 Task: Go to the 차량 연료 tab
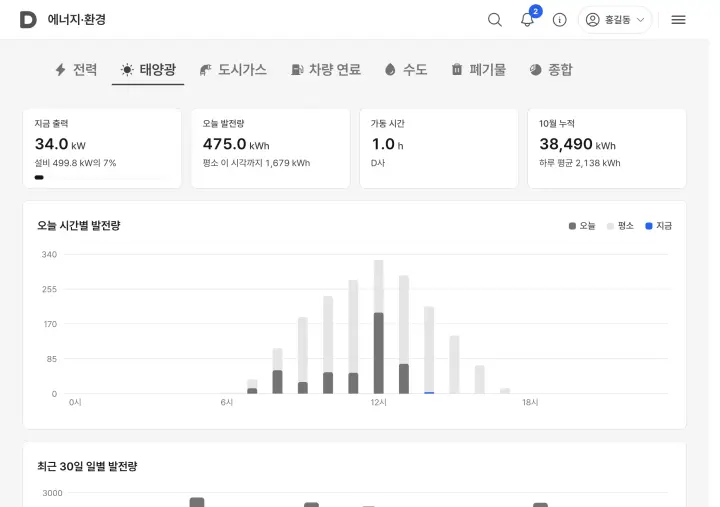(326, 70)
